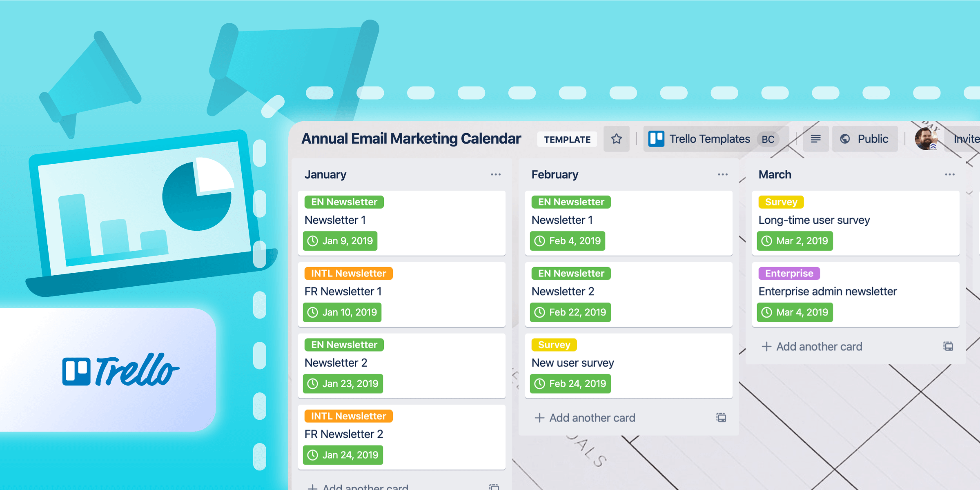
Task: Open February's Newsletter 2 card
Action: 629,294
